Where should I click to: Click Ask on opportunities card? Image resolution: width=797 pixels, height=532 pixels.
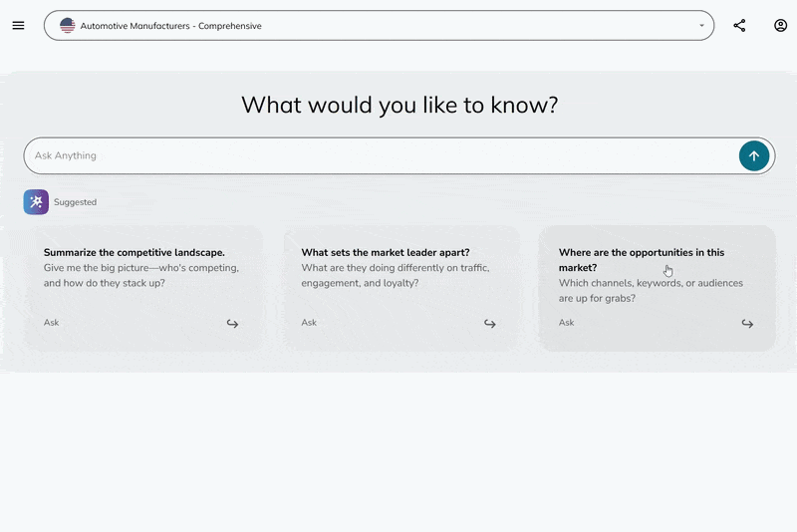point(566,323)
